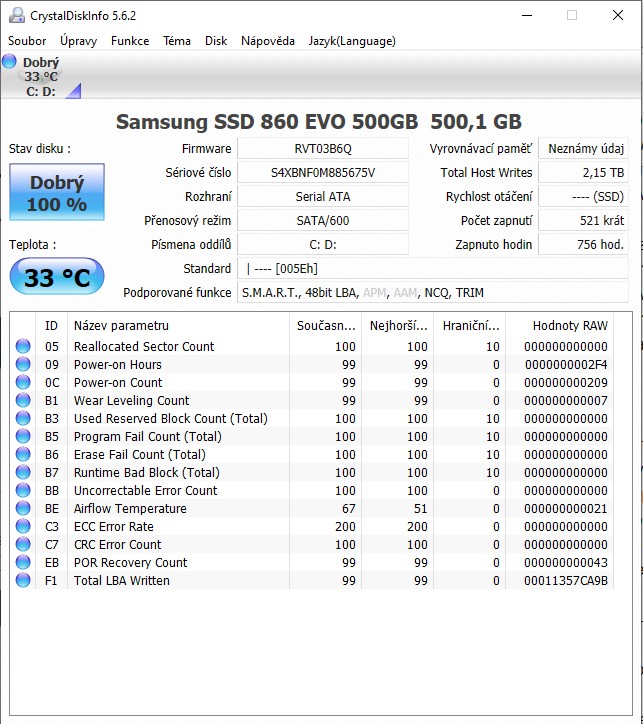This screenshot has width=643, height=724.
Task: Select the Dobrý 33 °C C: D: disk tab
Action: pyautogui.click(x=41, y=76)
